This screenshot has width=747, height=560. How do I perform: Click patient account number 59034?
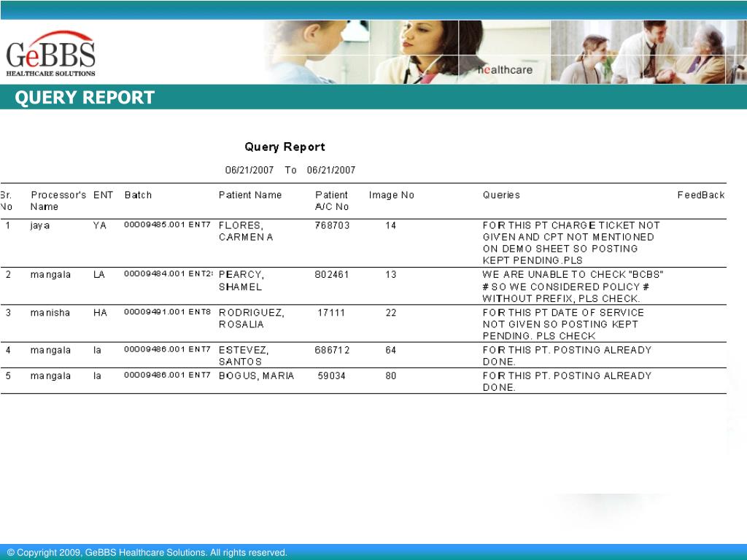tap(332, 376)
